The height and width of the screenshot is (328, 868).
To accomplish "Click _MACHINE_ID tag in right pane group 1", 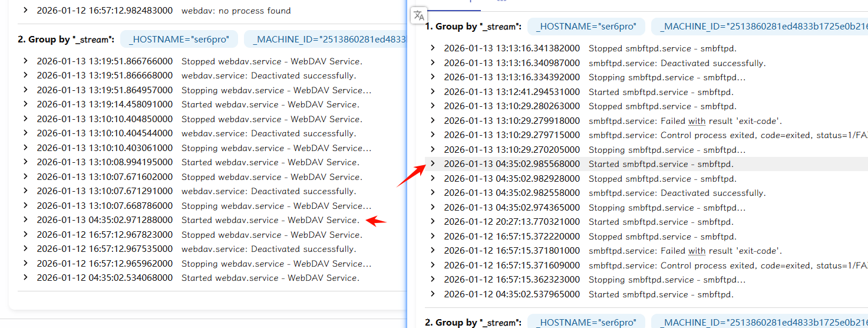I will point(760,27).
